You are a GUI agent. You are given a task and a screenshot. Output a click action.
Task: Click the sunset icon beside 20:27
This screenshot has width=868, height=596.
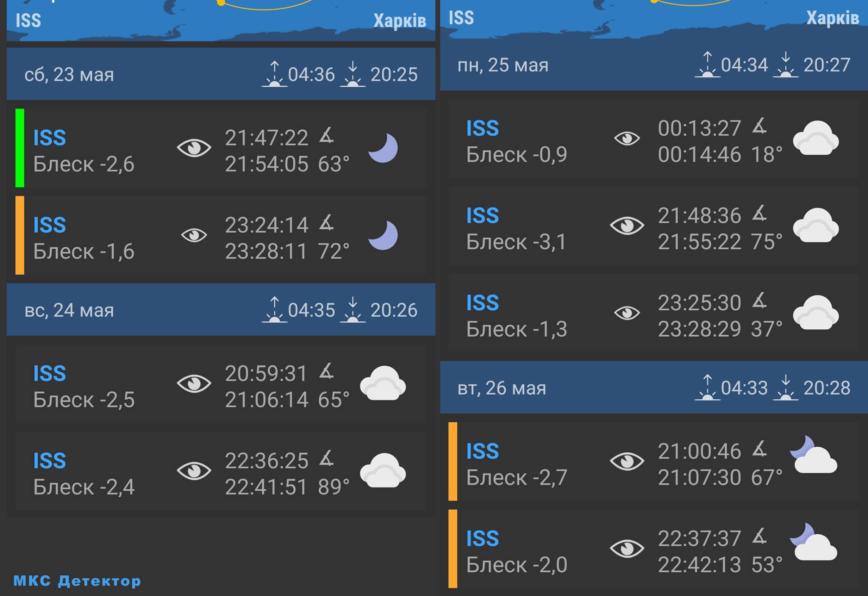coord(785,64)
